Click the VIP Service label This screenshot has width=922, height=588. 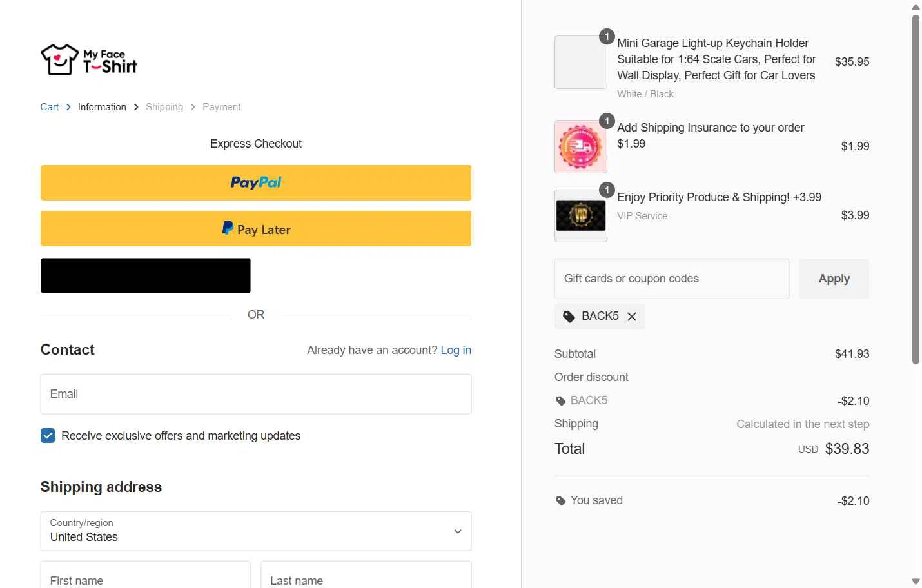point(642,216)
